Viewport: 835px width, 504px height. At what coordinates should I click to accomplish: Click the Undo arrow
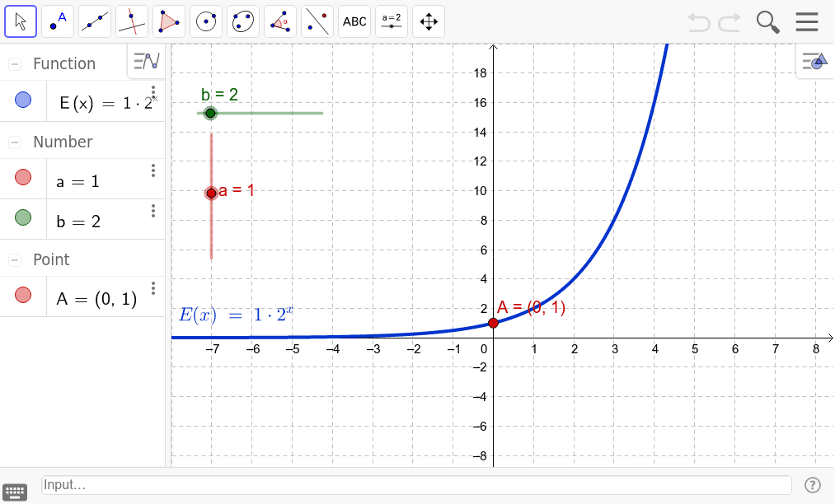point(699,22)
